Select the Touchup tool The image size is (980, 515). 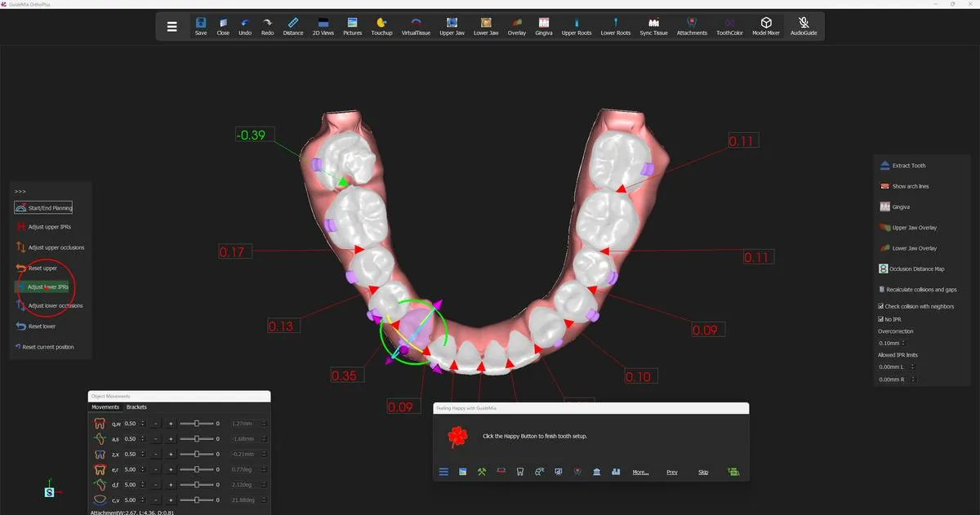point(381,26)
